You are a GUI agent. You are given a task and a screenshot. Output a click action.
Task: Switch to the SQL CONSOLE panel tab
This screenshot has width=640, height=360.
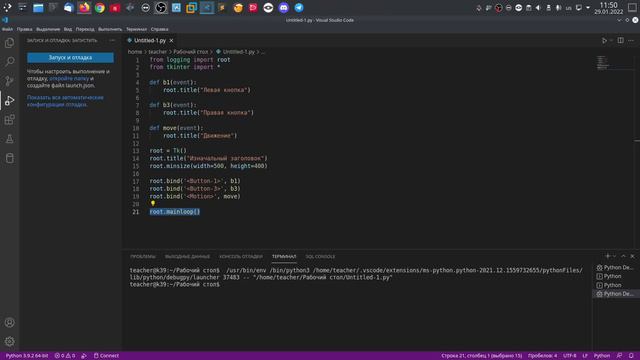coord(320,257)
